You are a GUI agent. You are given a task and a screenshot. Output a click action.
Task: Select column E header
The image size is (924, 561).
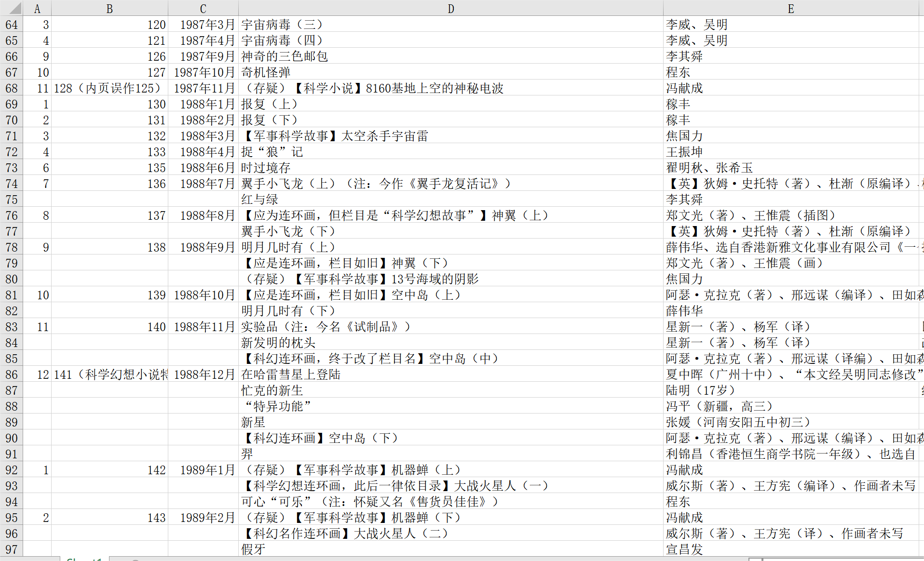click(x=791, y=8)
